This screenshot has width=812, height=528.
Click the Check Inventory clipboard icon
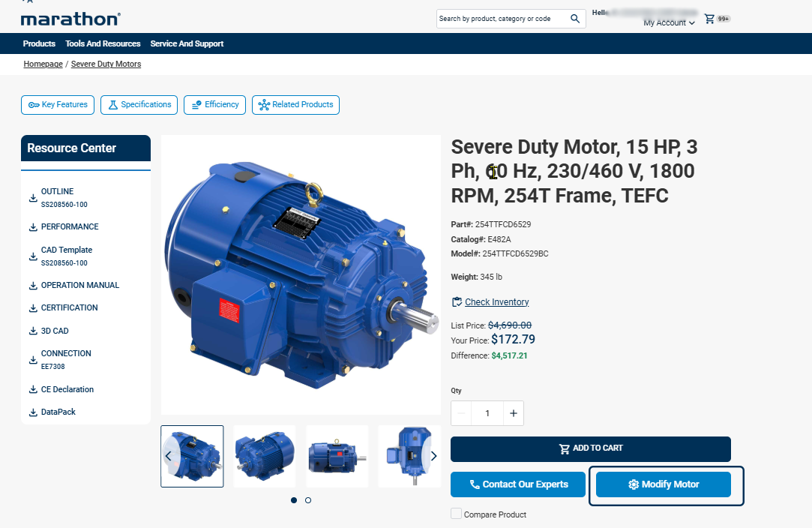[457, 302]
